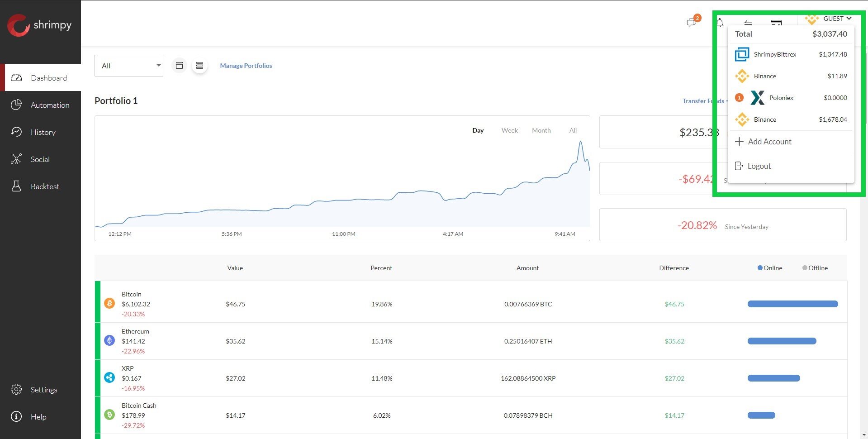Click the card icon in header

point(776,23)
